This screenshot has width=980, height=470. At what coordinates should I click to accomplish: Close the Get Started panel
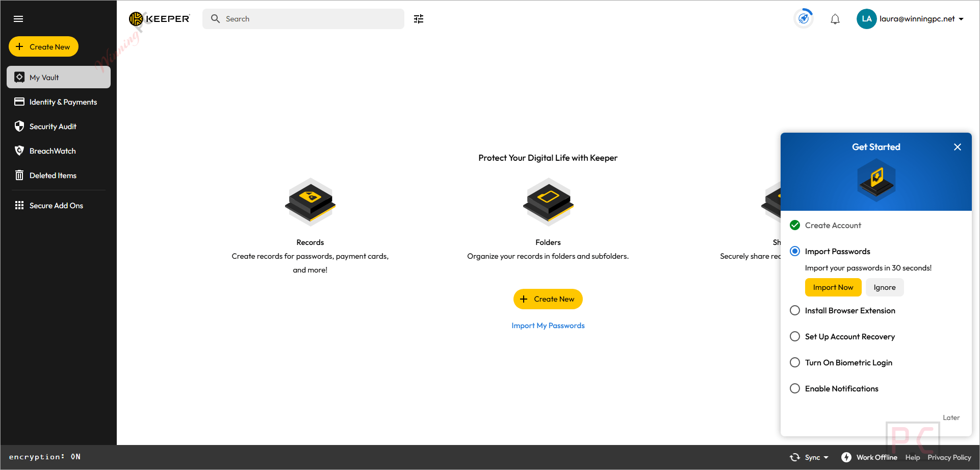pos(958,147)
